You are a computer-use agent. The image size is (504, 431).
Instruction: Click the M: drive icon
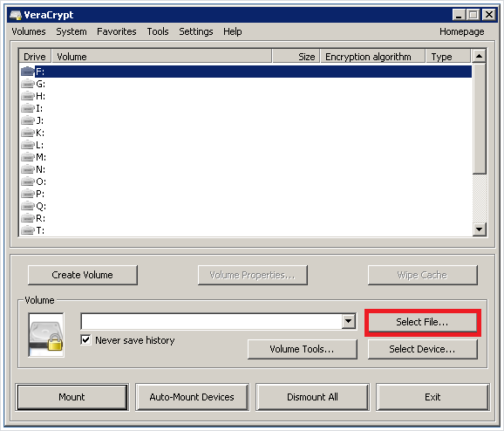[28, 157]
